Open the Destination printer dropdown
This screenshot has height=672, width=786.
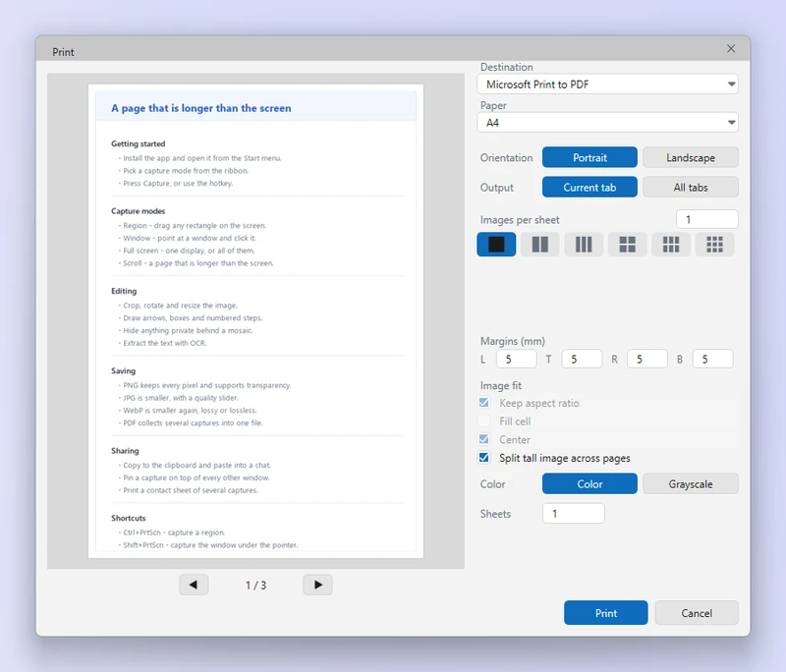(607, 84)
